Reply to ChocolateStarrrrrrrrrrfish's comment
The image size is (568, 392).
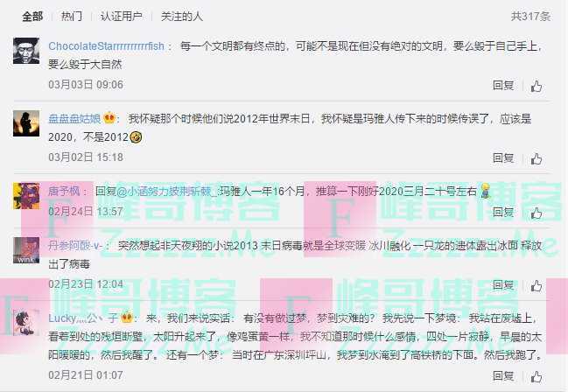click(x=503, y=86)
